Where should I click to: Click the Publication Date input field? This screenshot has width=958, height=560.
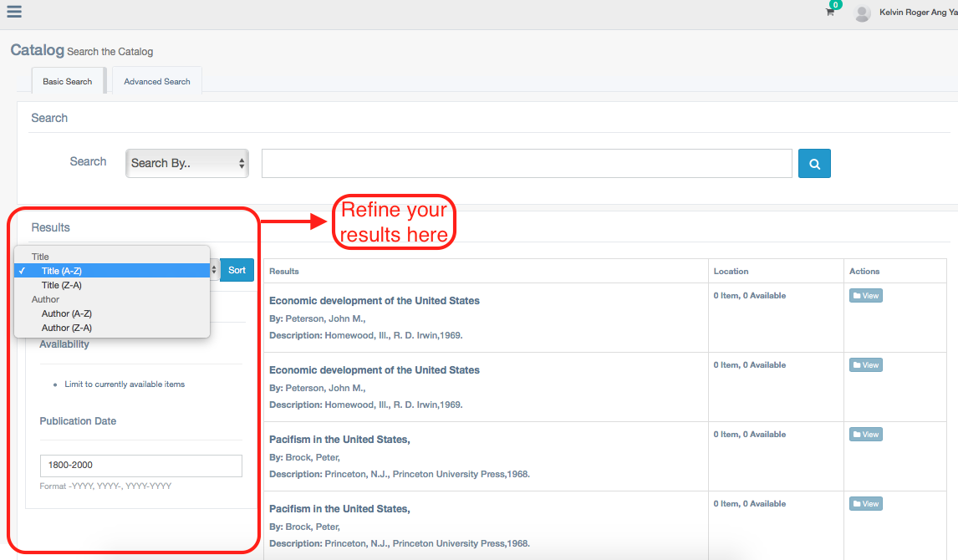(x=140, y=466)
